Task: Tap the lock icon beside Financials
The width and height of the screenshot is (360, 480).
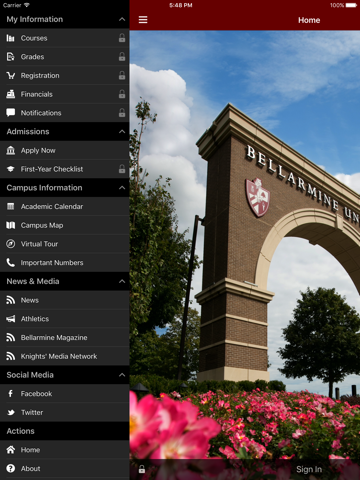Action: coord(122,94)
